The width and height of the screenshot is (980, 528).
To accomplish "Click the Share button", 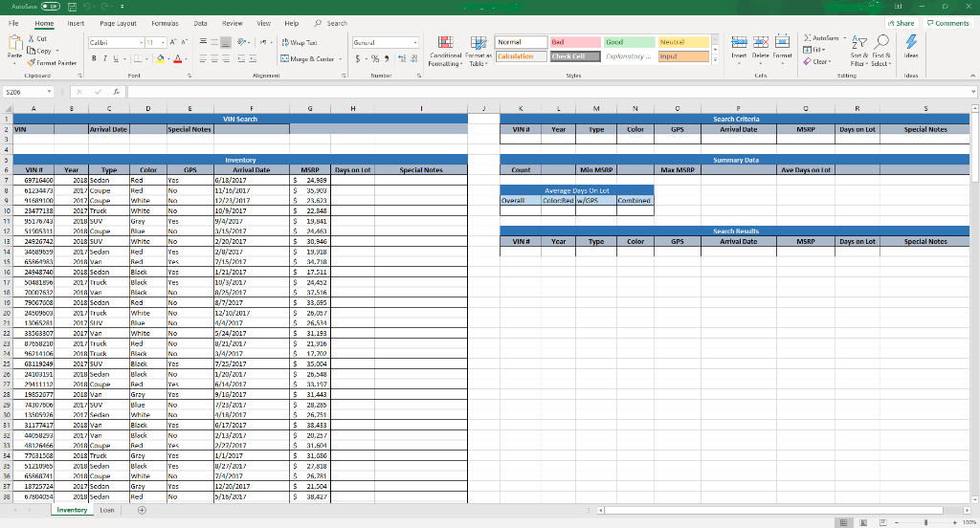I will click(902, 23).
